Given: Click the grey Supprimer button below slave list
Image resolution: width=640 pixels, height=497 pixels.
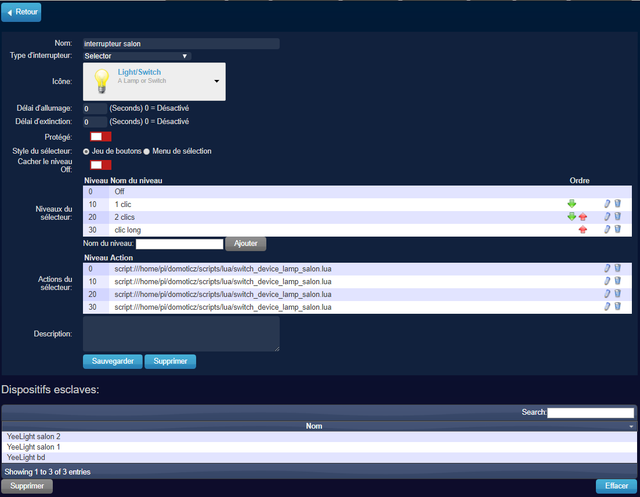Looking at the screenshot, I should click(x=27, y=486).
